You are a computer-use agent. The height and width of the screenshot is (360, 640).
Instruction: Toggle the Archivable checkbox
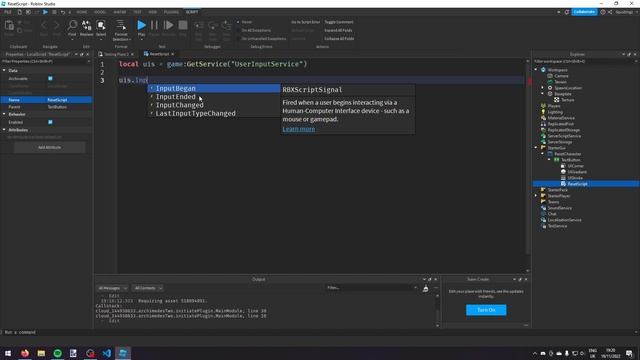point(50,78)
